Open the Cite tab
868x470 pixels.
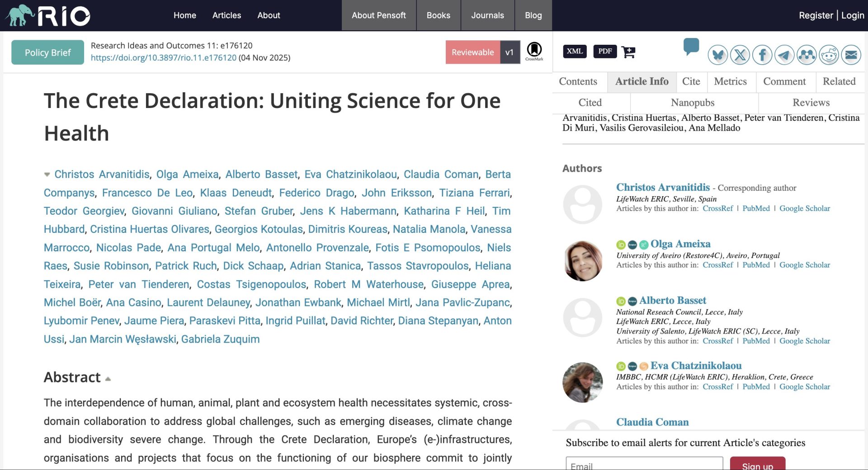click(691, 81)
